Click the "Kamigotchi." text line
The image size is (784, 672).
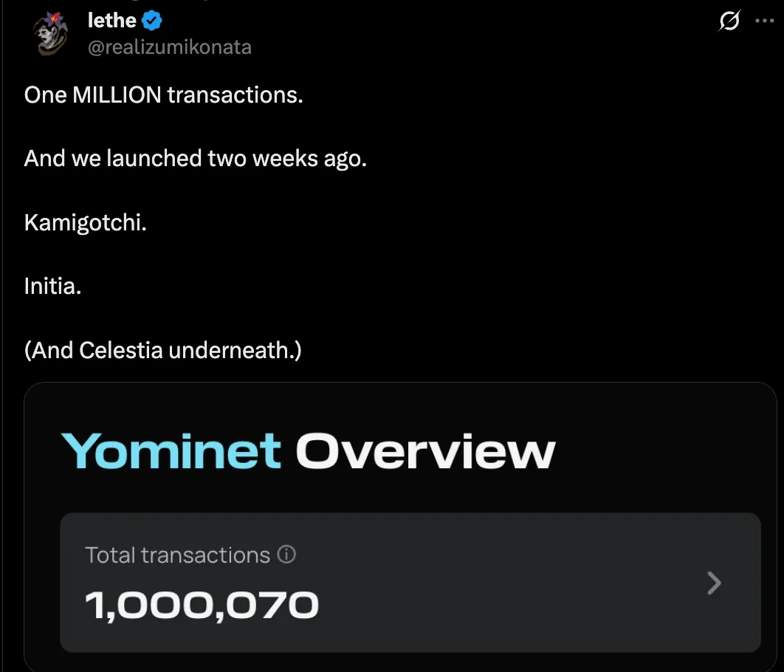85,222
